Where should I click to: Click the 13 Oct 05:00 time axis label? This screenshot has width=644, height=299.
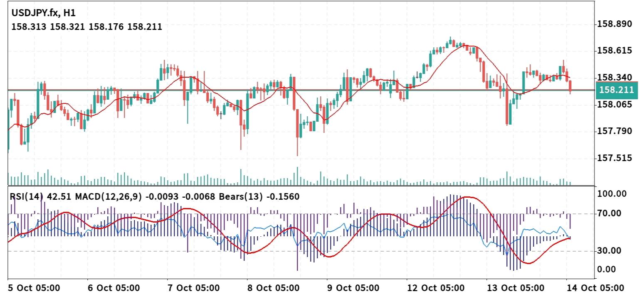(x=516, y=288)
